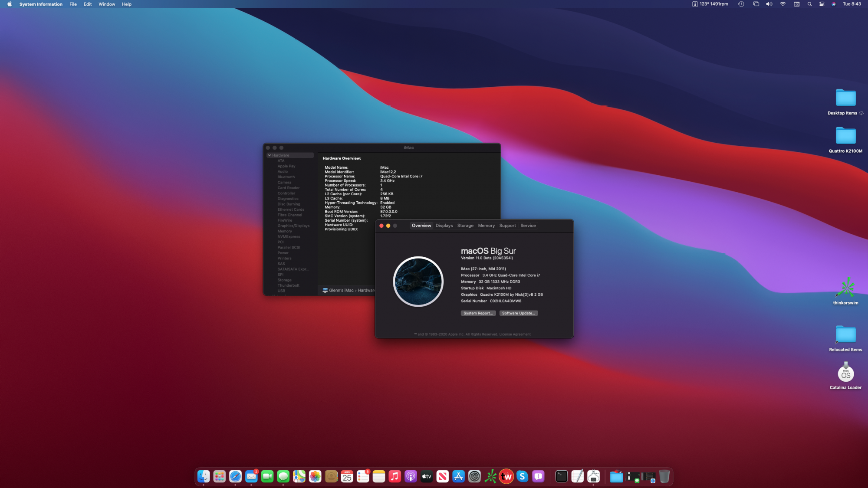Open Messages in the dock
This screenshot has height=488, width=868.
(283, 476)
